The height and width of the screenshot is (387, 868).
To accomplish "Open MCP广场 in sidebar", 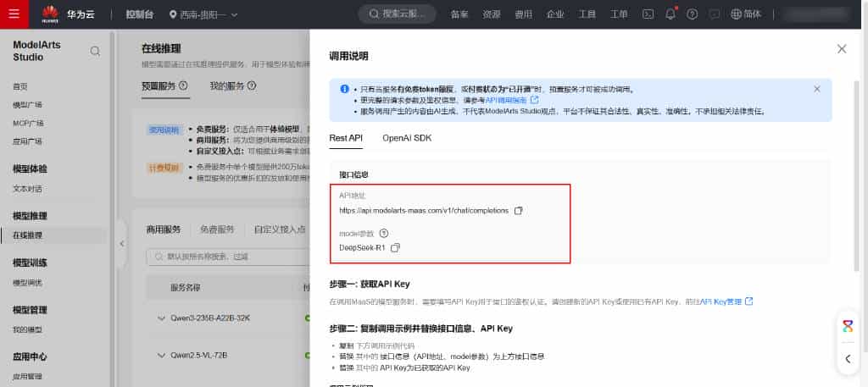I will point(28,124).
